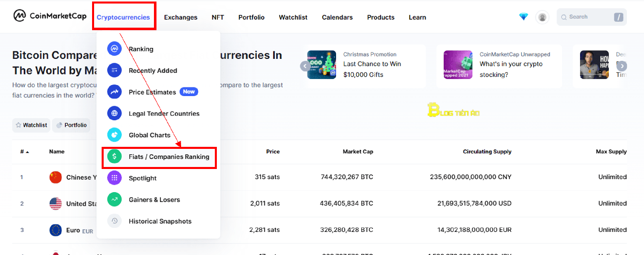
Task: Open the Christmas Promotion thumbnail
Action: click(x=322, y=64)
